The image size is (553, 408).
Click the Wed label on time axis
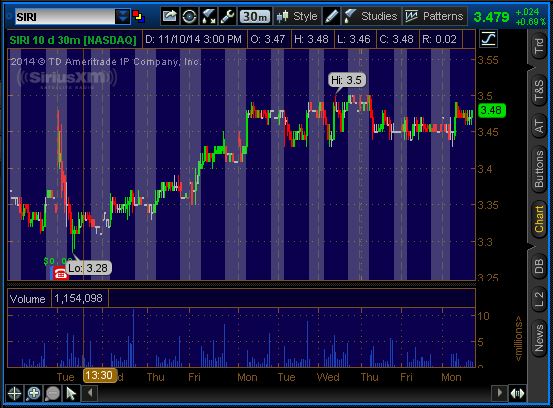point(328,377)
